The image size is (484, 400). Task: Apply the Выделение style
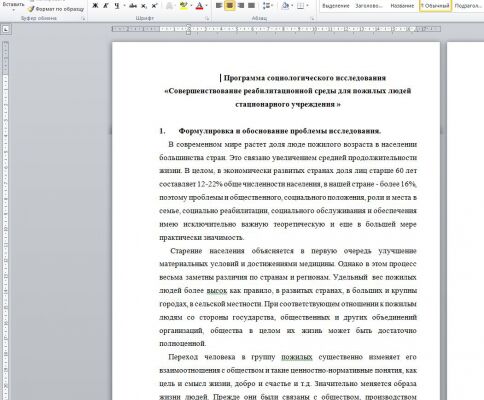(x=336, y=6)
